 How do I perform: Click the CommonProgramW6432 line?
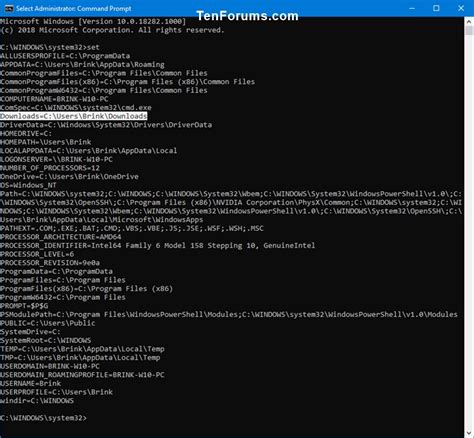(104, 90)
